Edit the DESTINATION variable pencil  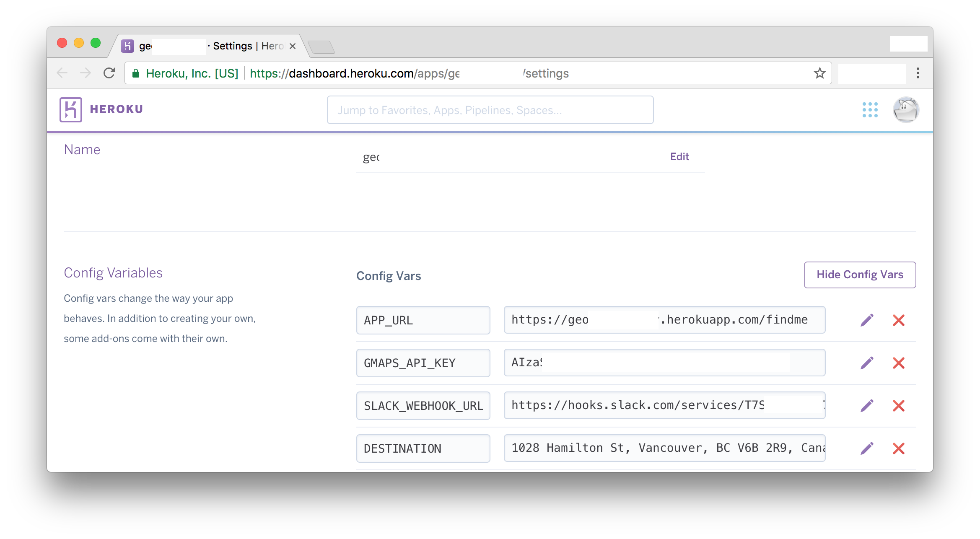pos(867,448)
